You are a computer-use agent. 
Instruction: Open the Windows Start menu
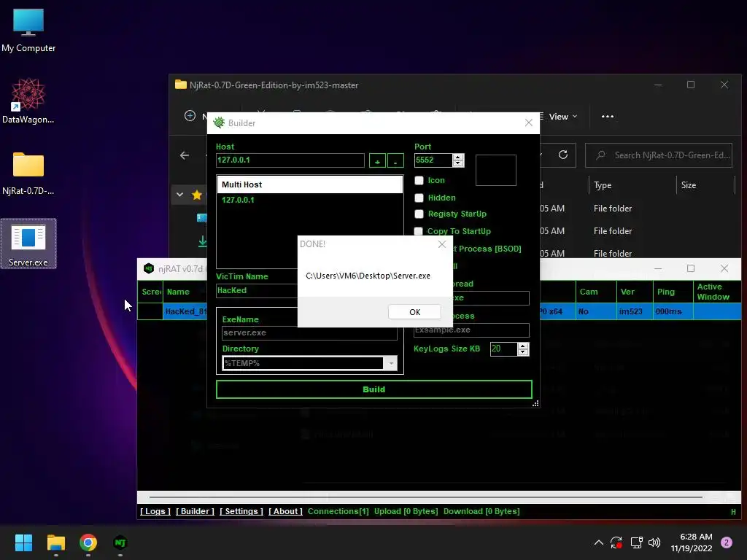[x=23, y=542]
